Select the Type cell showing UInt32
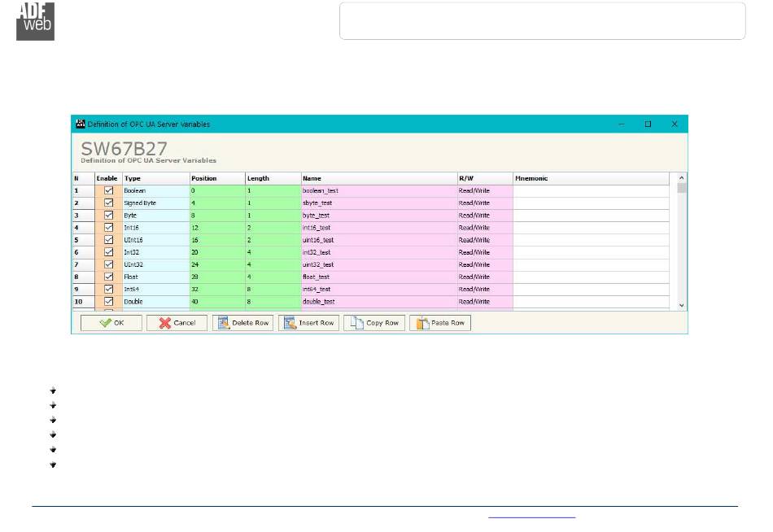 [x=155, y=264]
